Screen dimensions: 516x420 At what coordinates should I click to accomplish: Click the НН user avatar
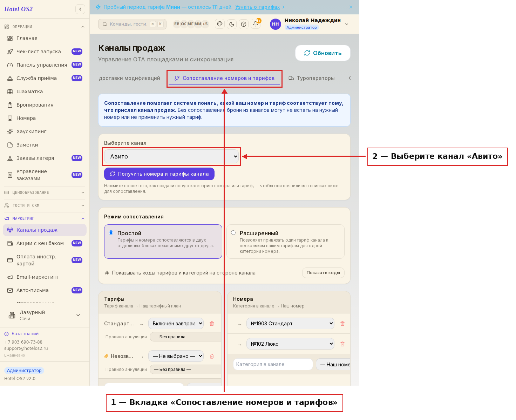click(276, 24)
